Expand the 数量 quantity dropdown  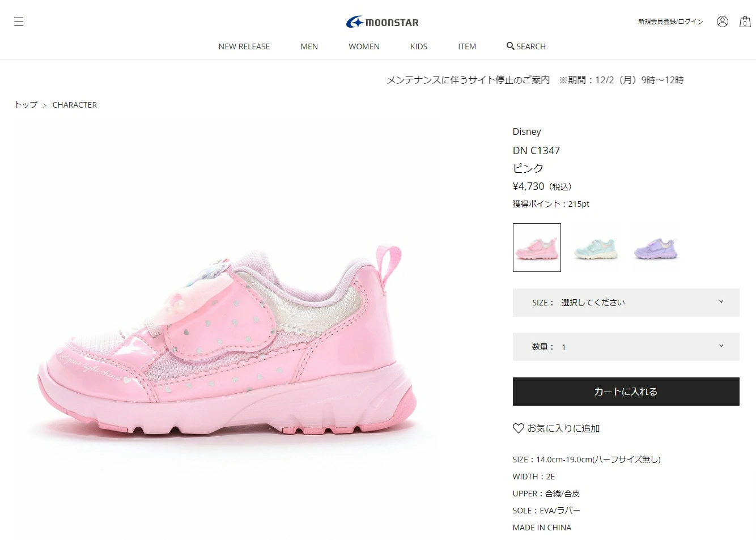click(626, 347)
